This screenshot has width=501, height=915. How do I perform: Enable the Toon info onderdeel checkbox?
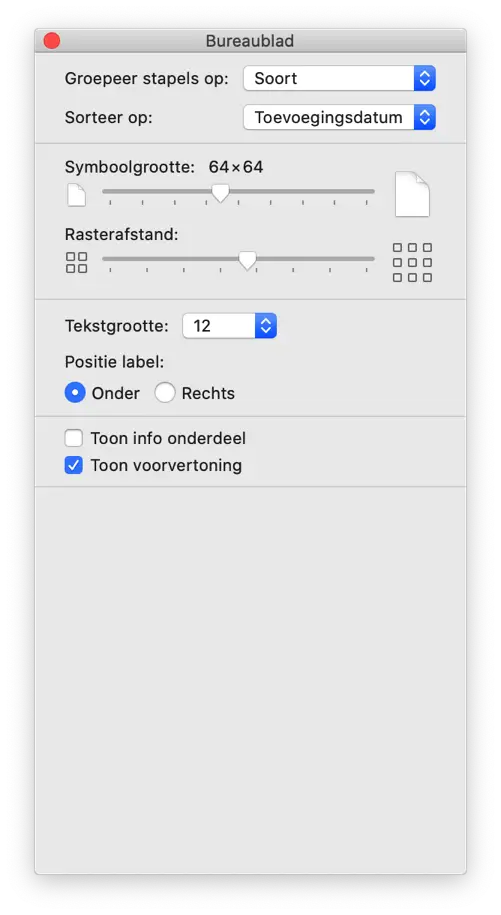73,438
